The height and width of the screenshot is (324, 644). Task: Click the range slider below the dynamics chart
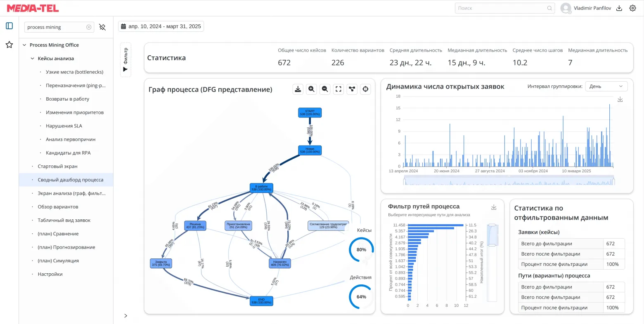509,181
